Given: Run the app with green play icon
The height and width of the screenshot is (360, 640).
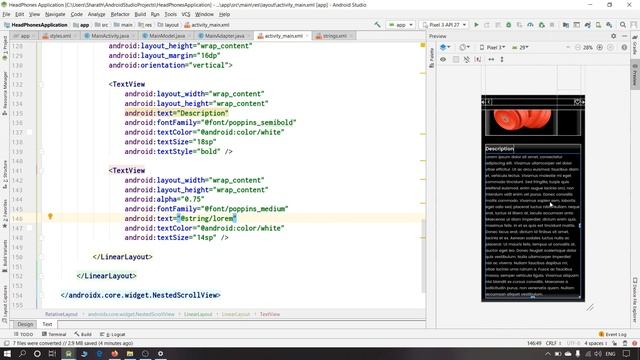Looking at the screenshot, I should [476, 25].
